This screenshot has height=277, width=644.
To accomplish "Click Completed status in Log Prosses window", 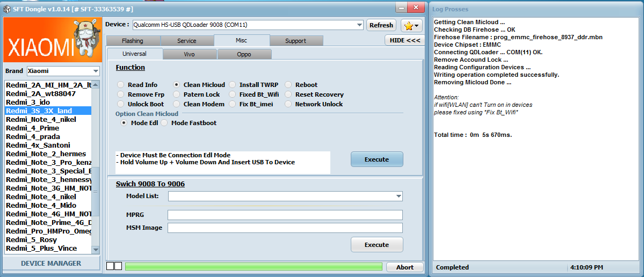I will [452, 267].
